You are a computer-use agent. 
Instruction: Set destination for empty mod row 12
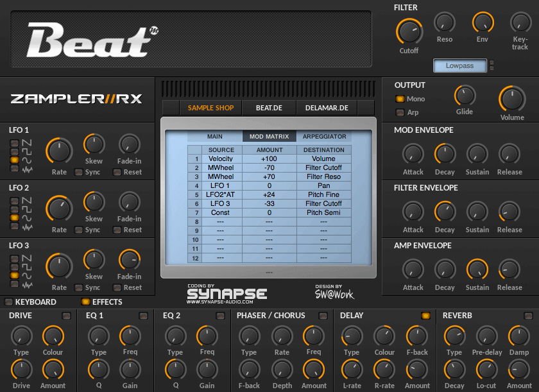(x=324, y=258)
